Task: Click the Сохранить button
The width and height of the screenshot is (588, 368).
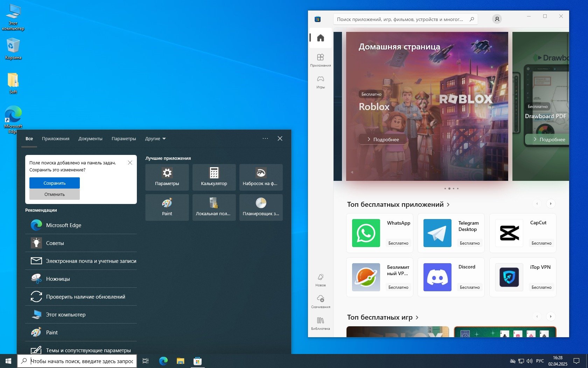Action: coord(55,183)
